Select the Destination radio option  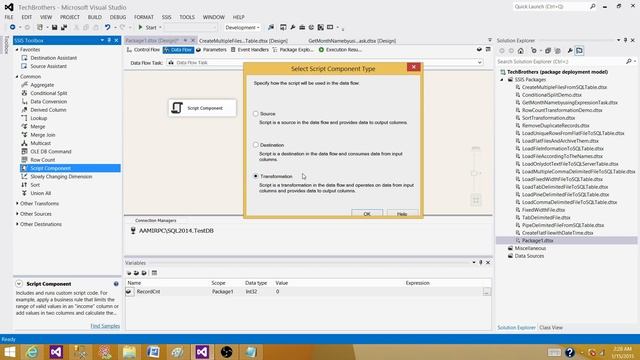click(256, 145)
